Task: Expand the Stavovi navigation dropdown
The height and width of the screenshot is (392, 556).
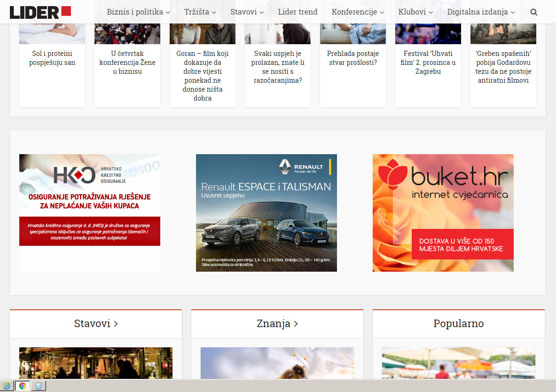Action: (247, 12)
